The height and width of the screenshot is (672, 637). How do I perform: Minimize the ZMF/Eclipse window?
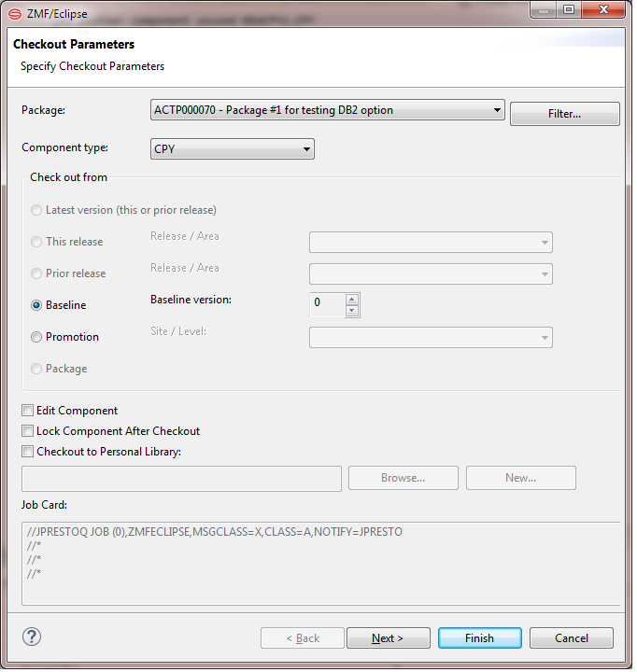coord(544,10)
